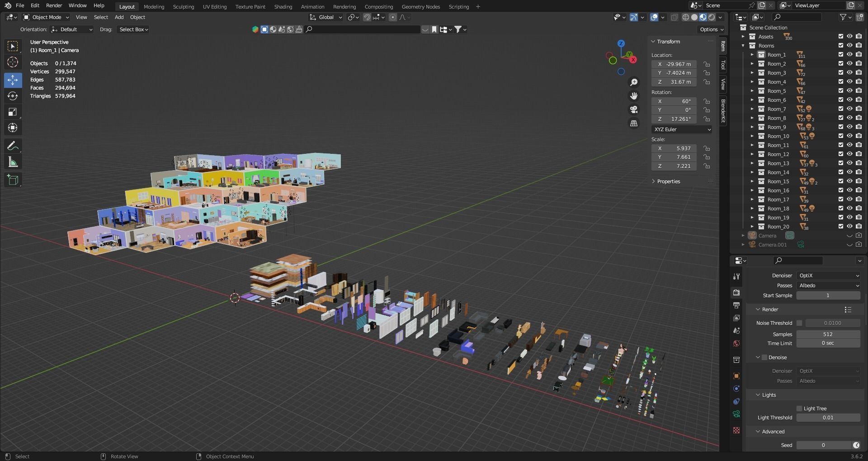868x461 pixels.
Task: Open the viewport View menu
Action: [x=81, y=17]
